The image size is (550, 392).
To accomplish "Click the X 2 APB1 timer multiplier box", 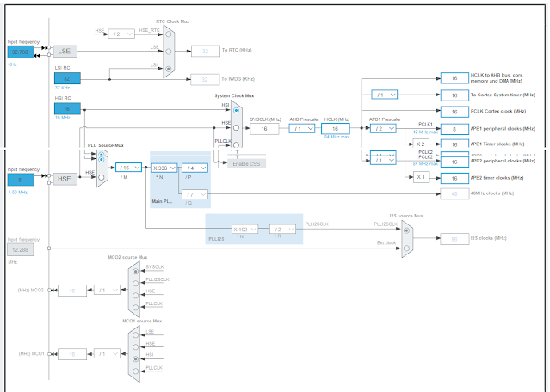I will (421, 144).
